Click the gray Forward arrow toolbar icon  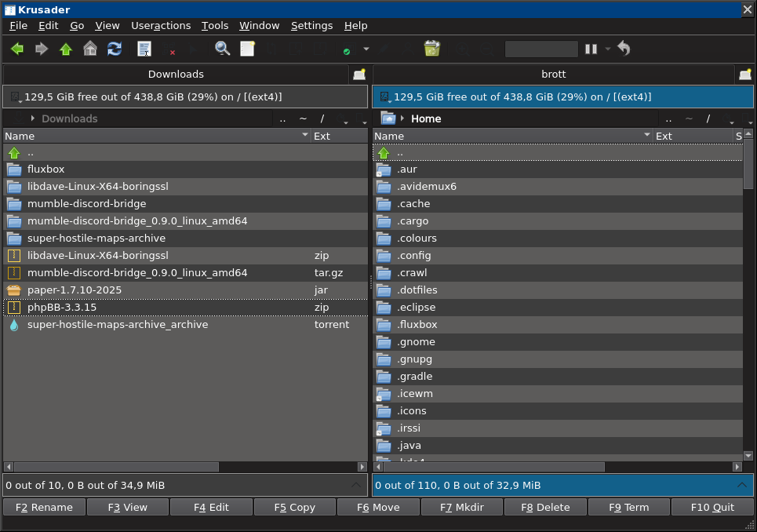pyautogui.click(x=42, y=49)
